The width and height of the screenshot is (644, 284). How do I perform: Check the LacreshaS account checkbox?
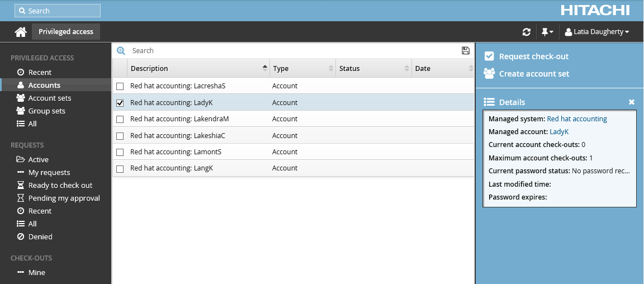pyautogui.click(x=120, y=87)
